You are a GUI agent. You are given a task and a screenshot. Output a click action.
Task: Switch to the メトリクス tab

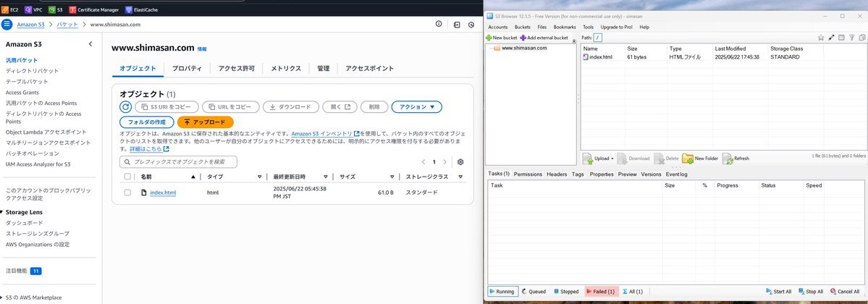coord(286,69)
